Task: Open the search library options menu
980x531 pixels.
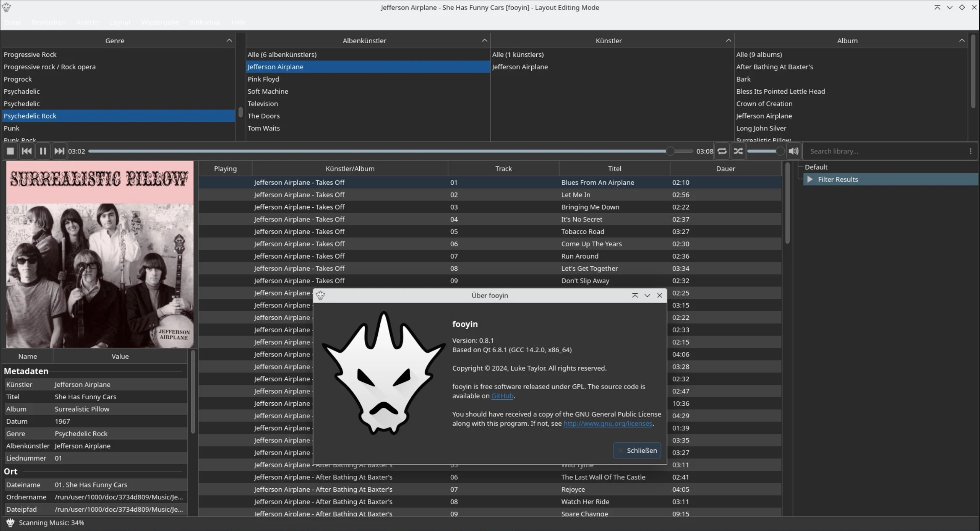Action: (x=970, y=151)
